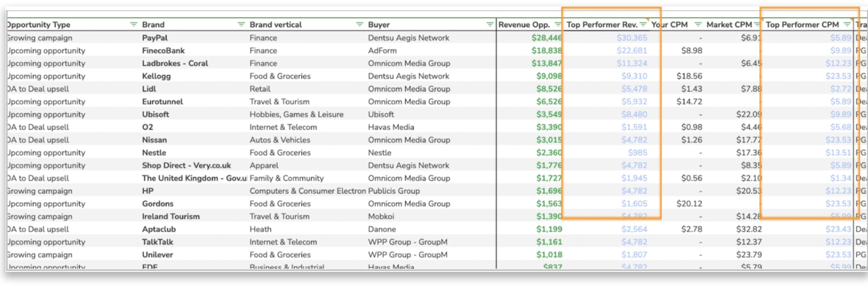Click the $2,564 top performer revenue

pyautogui.click(x=634, y=229)
